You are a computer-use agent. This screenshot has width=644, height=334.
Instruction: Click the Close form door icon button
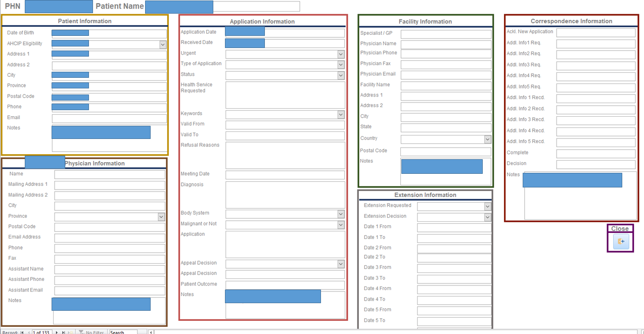click(x=621, y=242)
